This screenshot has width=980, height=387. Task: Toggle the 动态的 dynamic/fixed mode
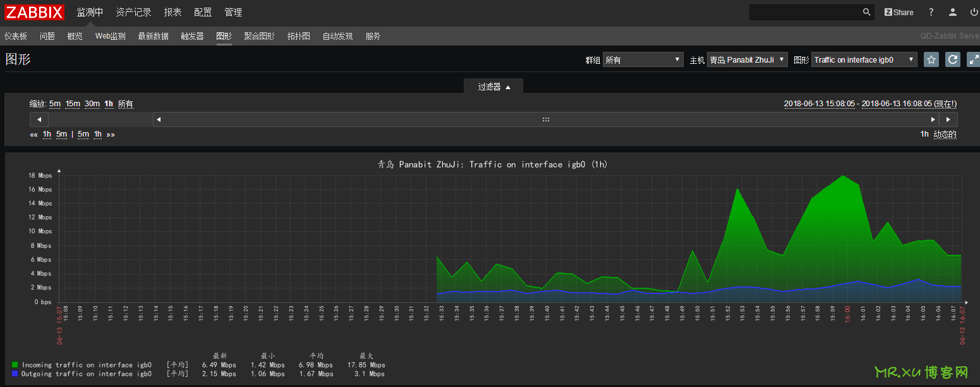coord(945,134)
